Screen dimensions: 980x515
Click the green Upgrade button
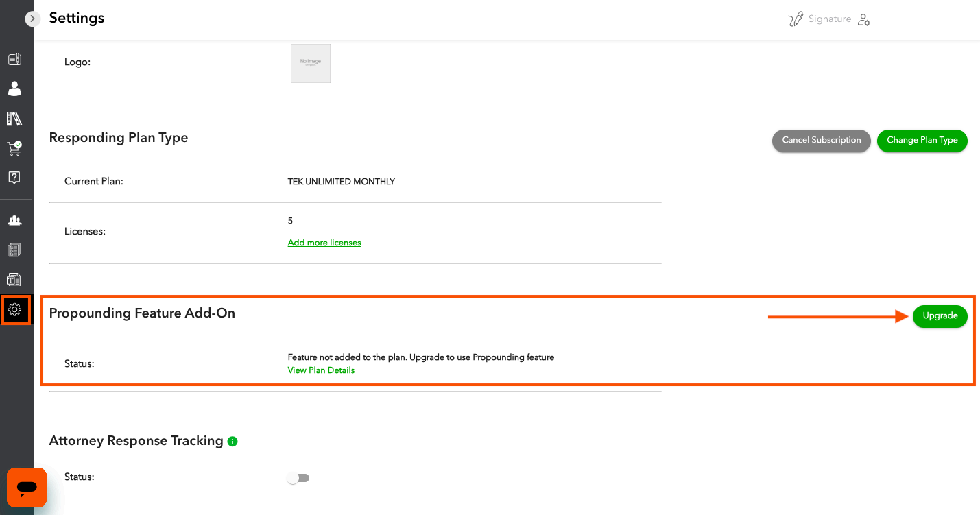coord(940,316)
